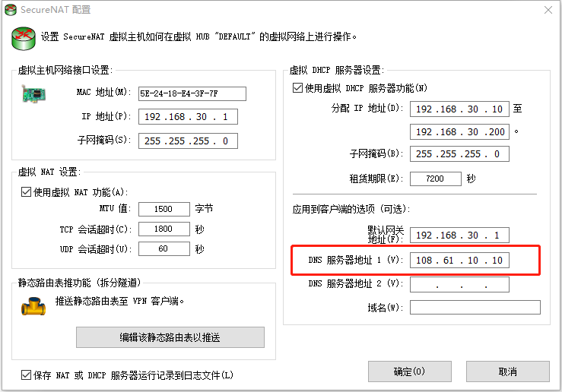The image size is (562, 392).
Task: Click 编辑该静态路由表以推送 button
Action: [x=170, y=337]
